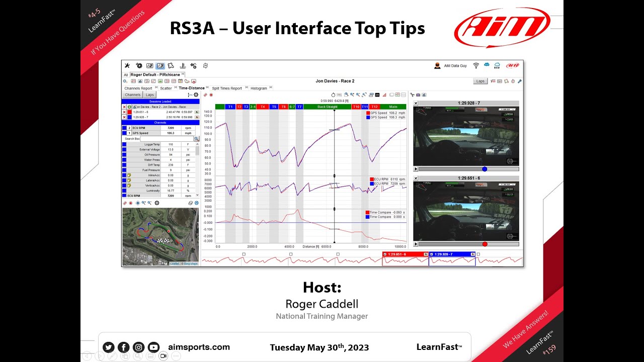Switch to the Scatter tab

(166, 88)
